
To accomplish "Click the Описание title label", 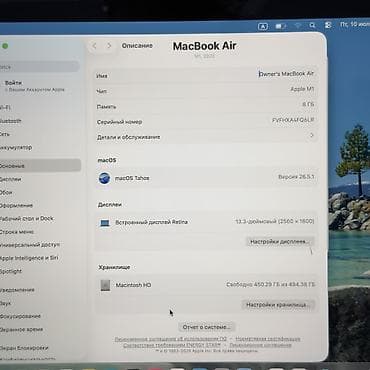I will pos(137,46).
